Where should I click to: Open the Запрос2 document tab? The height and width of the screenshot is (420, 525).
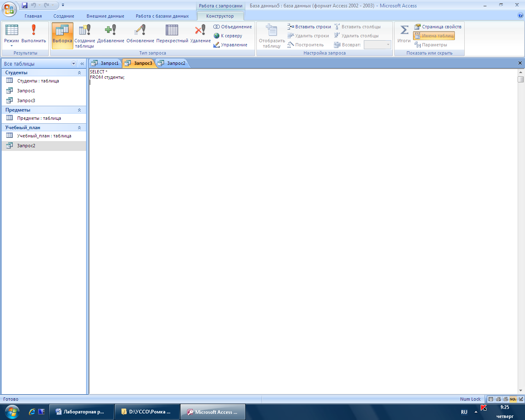click(171, 63)
